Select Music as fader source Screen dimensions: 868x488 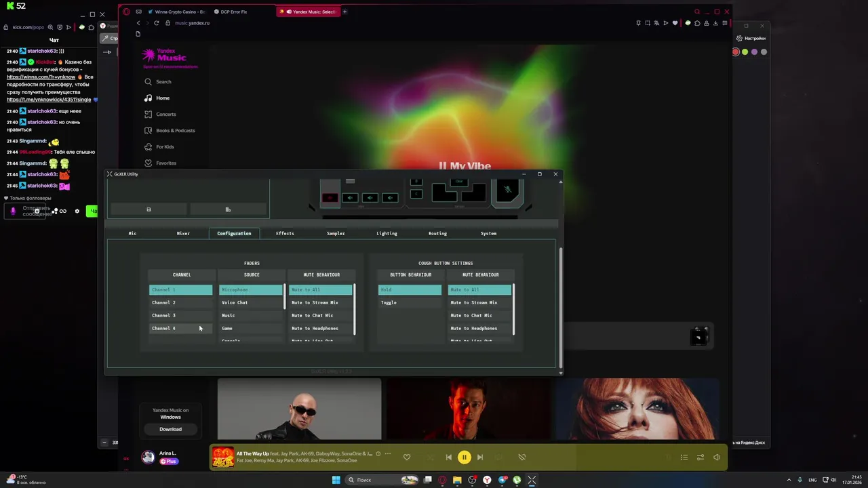point(250,316)
